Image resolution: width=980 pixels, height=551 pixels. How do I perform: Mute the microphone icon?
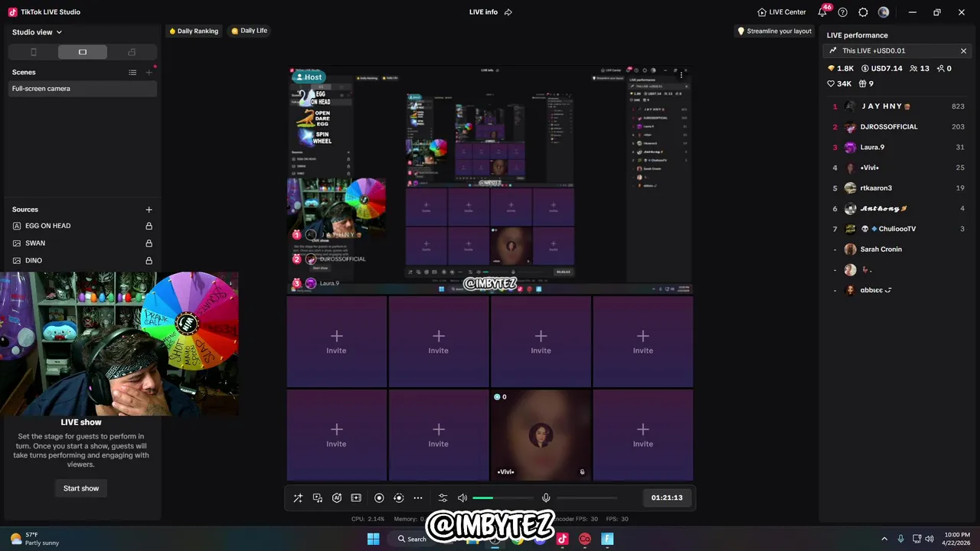coord(546,497)
